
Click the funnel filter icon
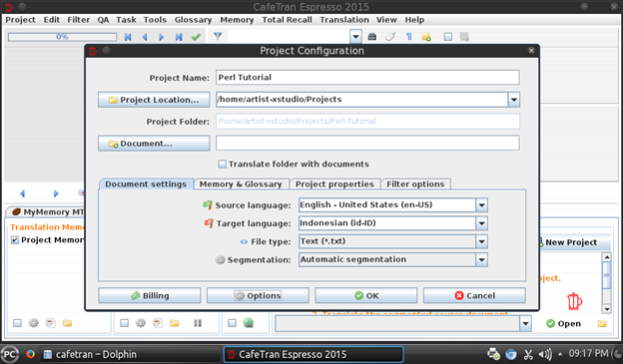click(x=218, y=37)
